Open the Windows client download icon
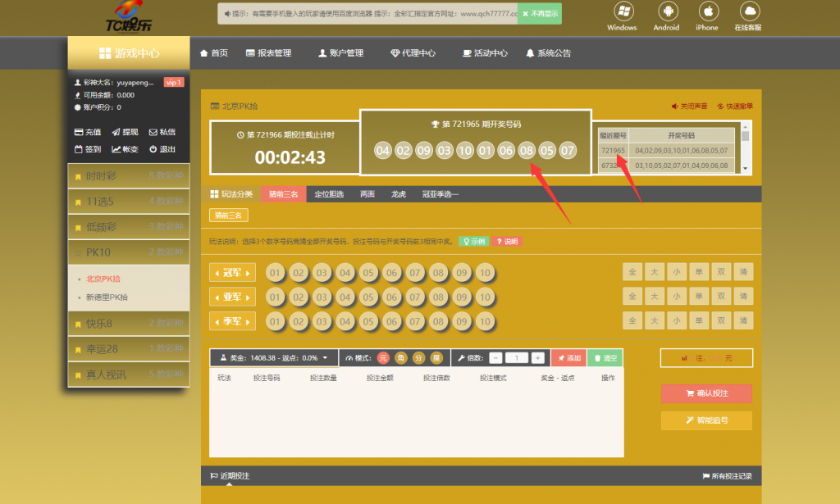Image resolution: width=840 pixels, height=504 pixels. tap(622, 11)
